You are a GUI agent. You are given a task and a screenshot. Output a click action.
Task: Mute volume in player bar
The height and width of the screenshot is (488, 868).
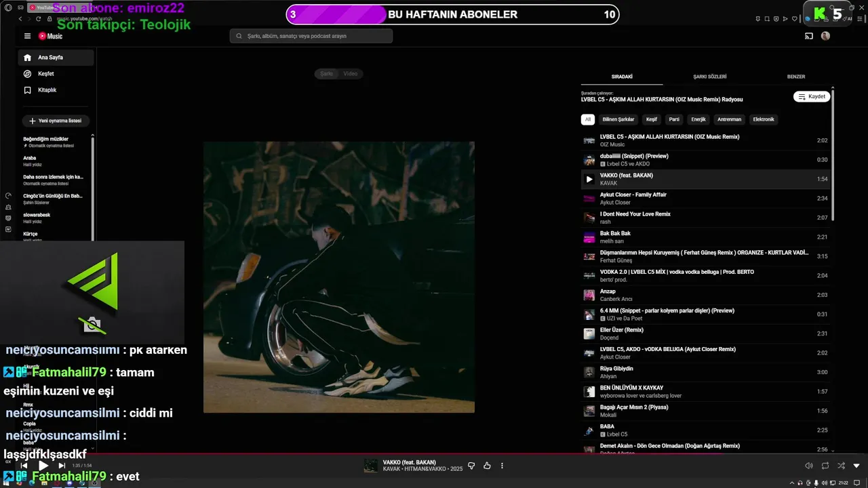pos(808,466)
